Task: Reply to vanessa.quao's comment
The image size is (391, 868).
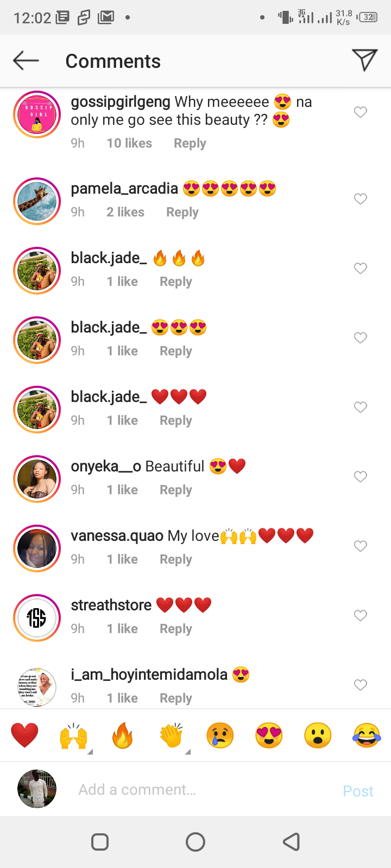Action: [x=176, y=559]
